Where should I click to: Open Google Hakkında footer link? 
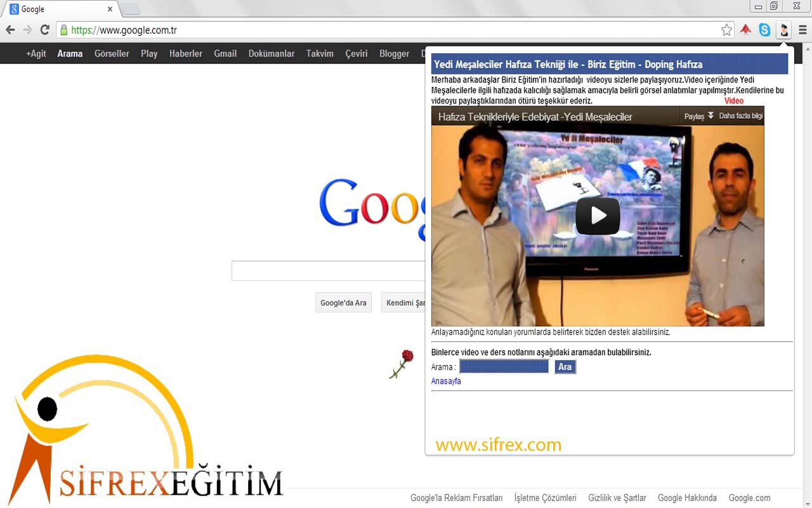687,498
